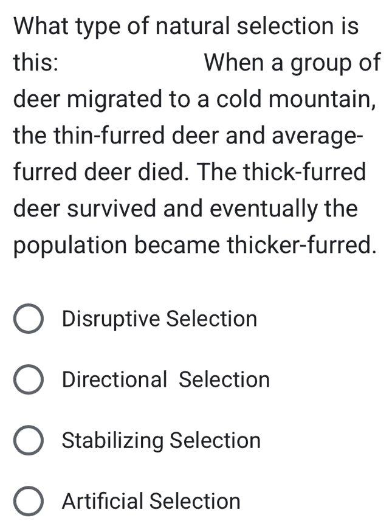Click the "Stabilizing Selection" answer label
Screen dimensions: 392x532
click(161, 440)
